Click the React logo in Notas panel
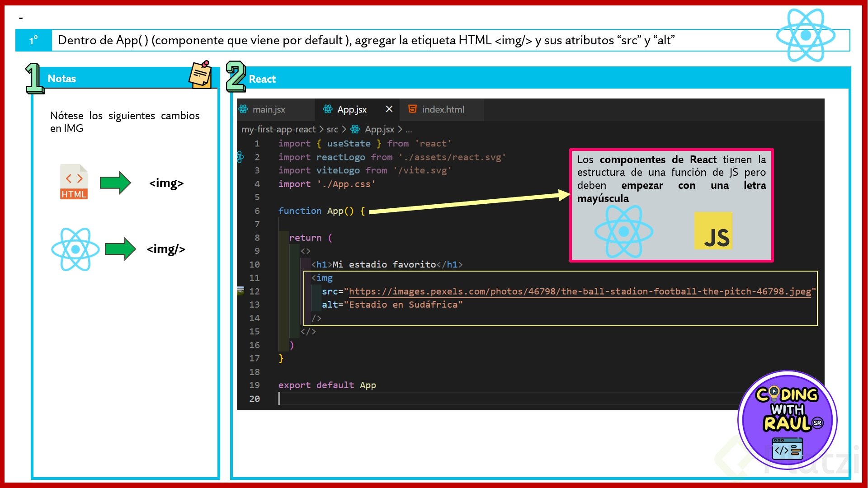Image resolution: width=868 pixels, height=488 pixels. (x=75, y=249)
